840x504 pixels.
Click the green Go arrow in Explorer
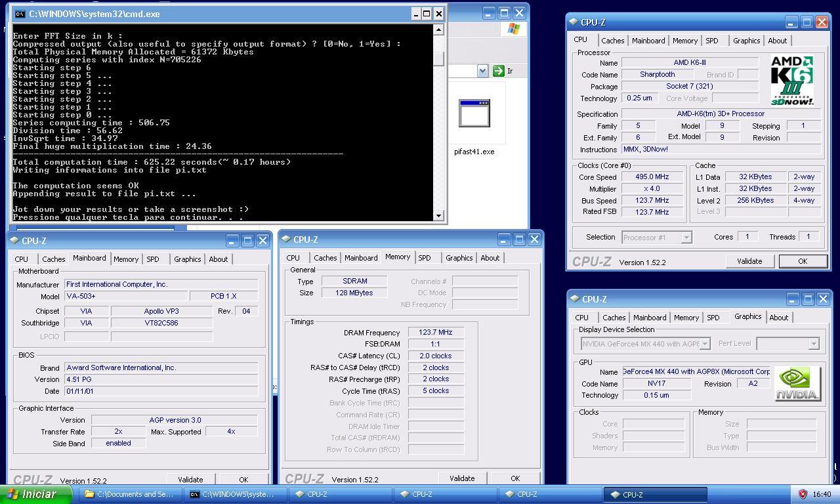click(498, 71)
